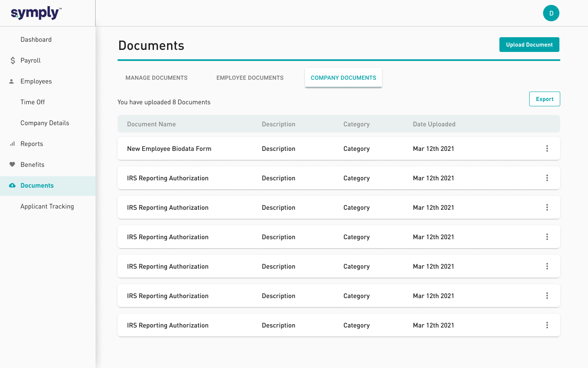This screenshot has height=368, width=588.
Task: Open options menu for New Employee Biodata Form
Action: tap(547, 148)
